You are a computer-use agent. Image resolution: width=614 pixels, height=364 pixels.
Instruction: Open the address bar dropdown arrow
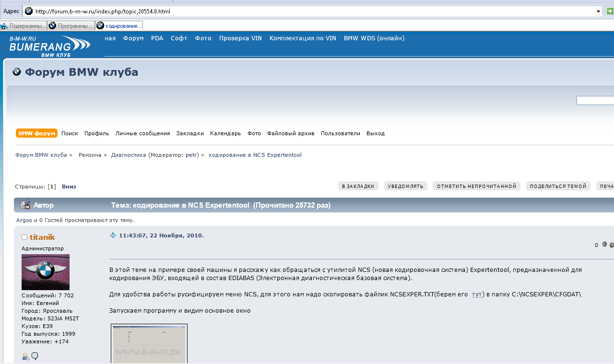pos(598,11)
